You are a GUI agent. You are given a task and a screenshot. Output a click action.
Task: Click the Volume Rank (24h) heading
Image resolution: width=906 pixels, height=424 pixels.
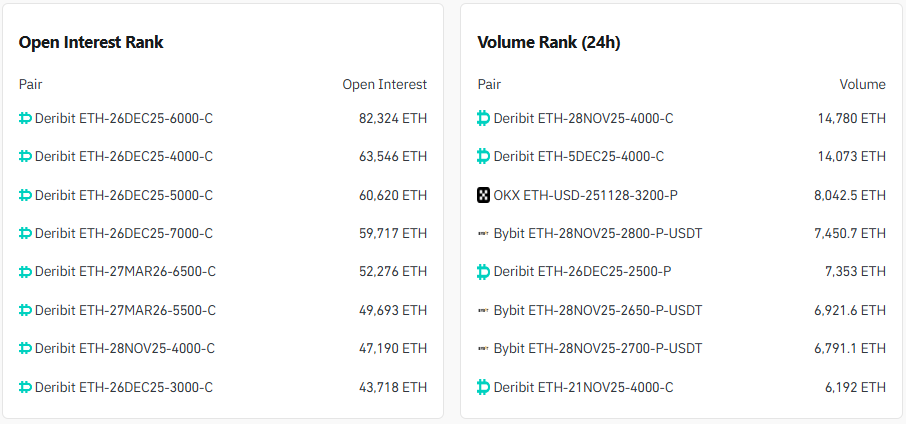pos(550,42)
